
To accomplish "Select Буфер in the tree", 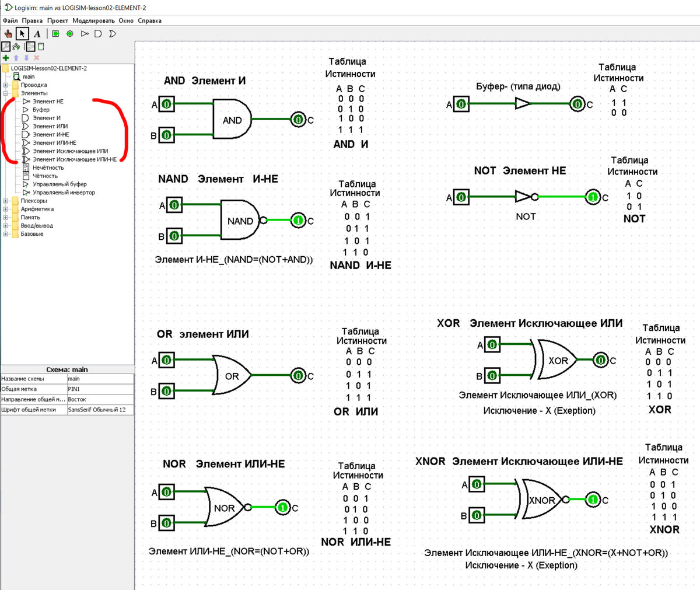I will pos(36,110).
